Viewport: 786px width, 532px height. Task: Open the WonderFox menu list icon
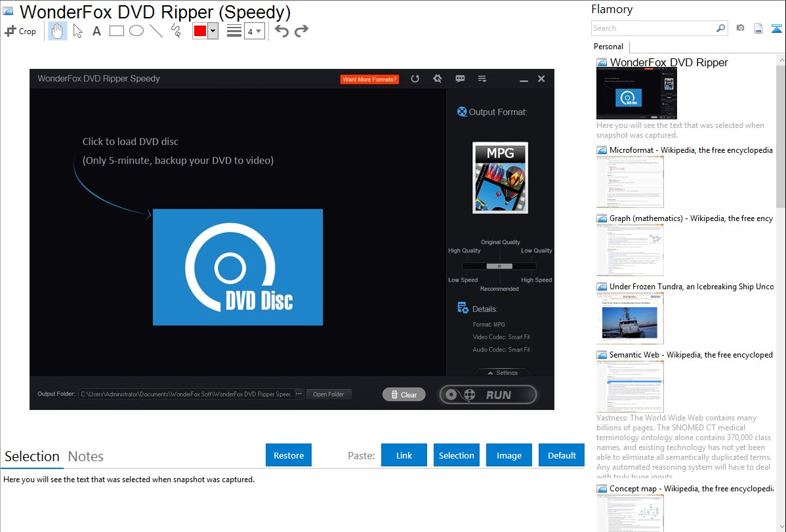tap(482, 79)
